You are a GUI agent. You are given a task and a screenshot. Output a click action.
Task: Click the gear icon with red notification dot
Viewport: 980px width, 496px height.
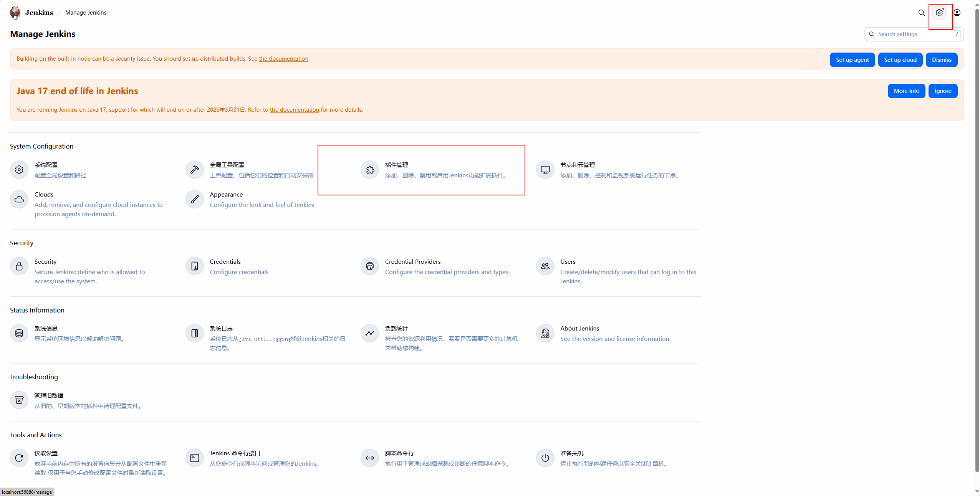coord(939,13)
